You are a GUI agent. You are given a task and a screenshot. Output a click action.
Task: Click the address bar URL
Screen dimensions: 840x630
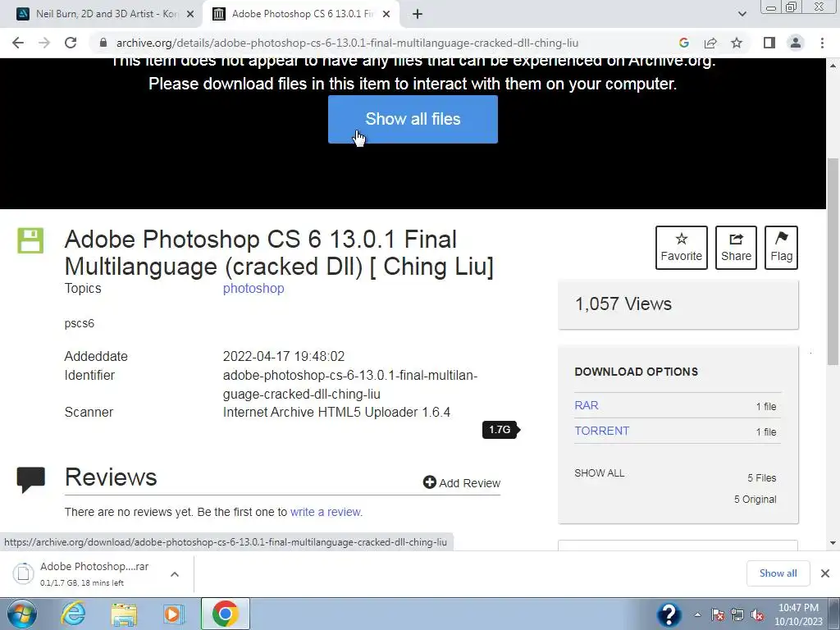[347, 43]
